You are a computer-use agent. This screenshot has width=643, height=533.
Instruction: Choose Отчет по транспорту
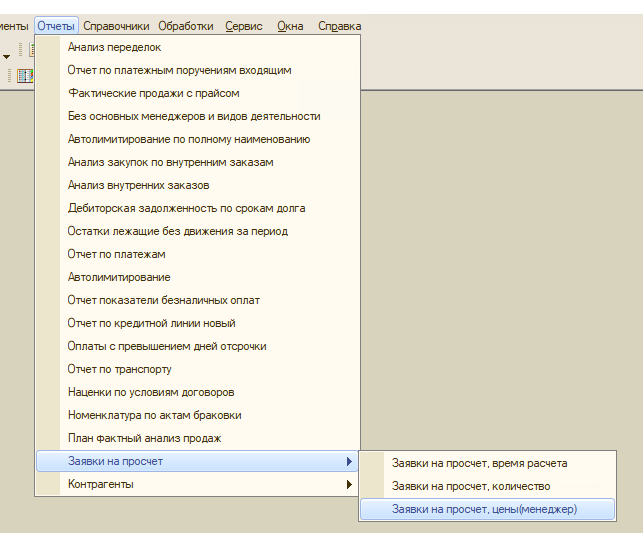point(198,369)
